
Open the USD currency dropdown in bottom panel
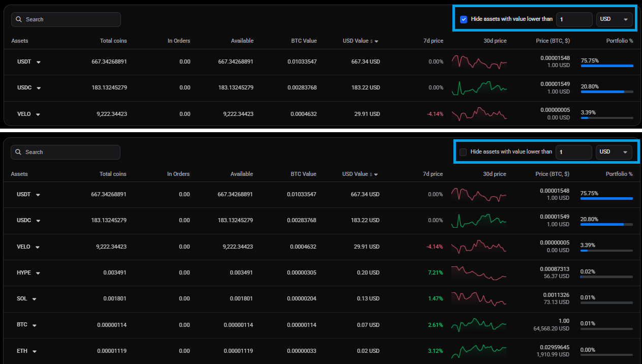click(614, 152)
